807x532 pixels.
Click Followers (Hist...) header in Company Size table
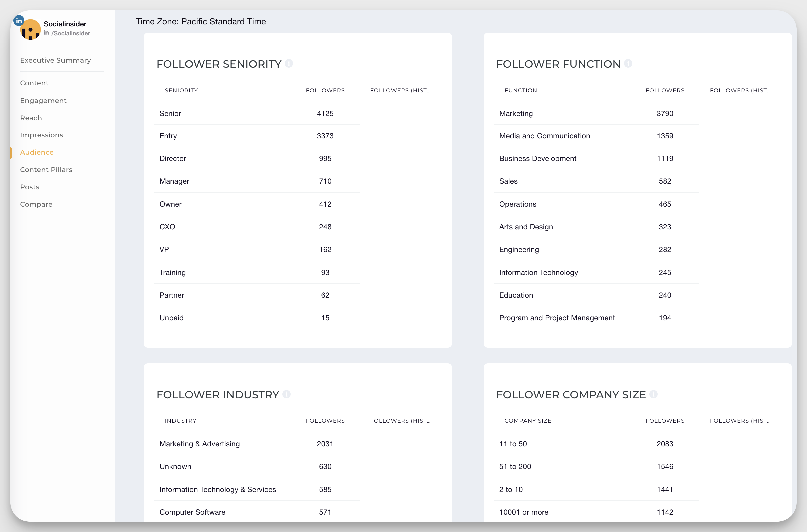click(740, 421)
